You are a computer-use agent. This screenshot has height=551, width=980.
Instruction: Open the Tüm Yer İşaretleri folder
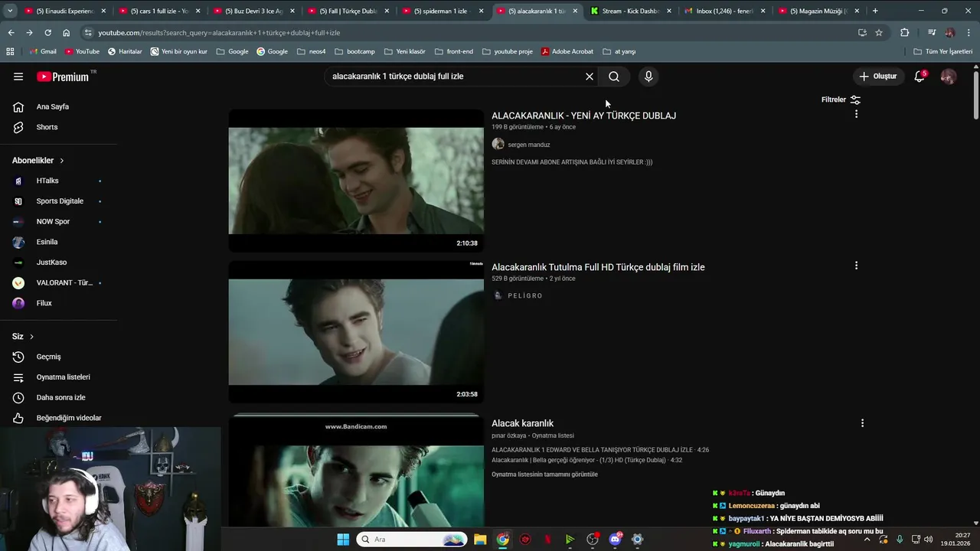[943, 51]
